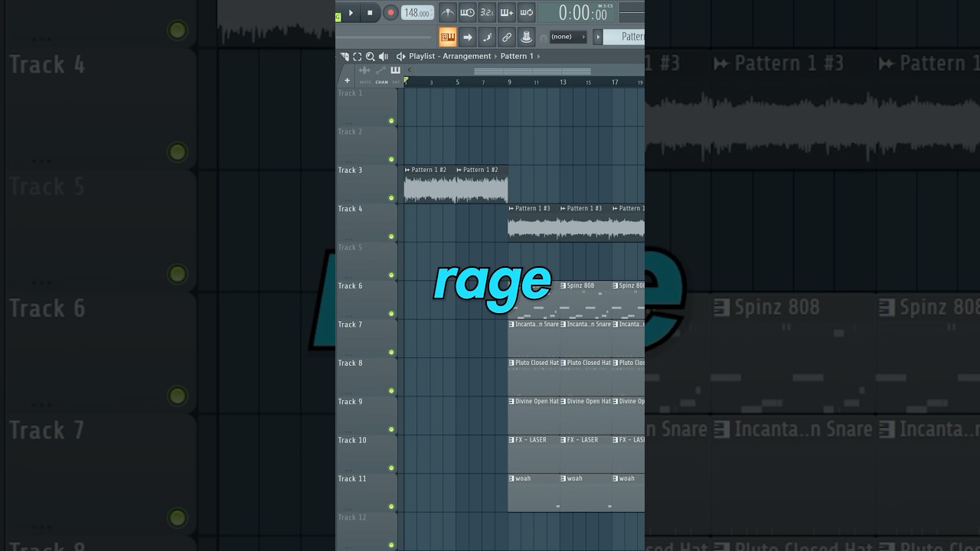Enable wait for input before recording
Viewport: 980px width, 551px height.
(x=467, y=12)
